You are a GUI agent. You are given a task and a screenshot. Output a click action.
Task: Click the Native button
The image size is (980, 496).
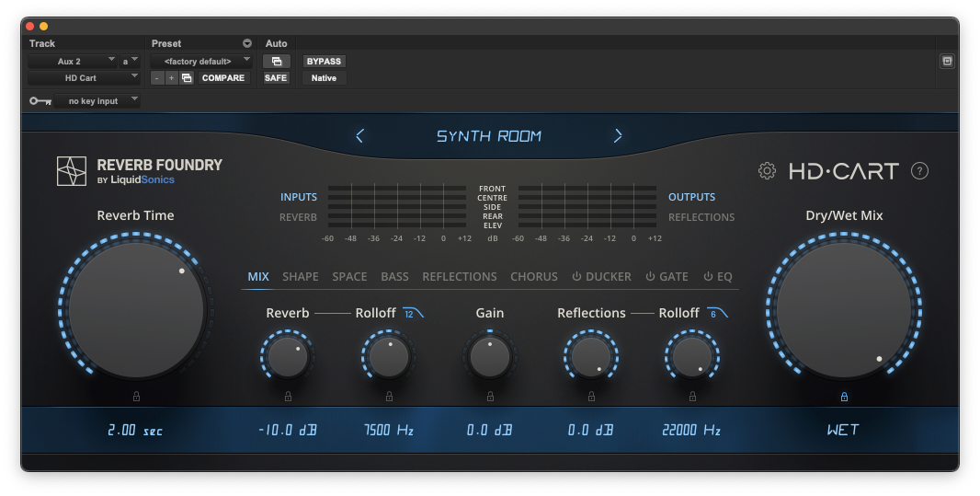tap(324, 78)
